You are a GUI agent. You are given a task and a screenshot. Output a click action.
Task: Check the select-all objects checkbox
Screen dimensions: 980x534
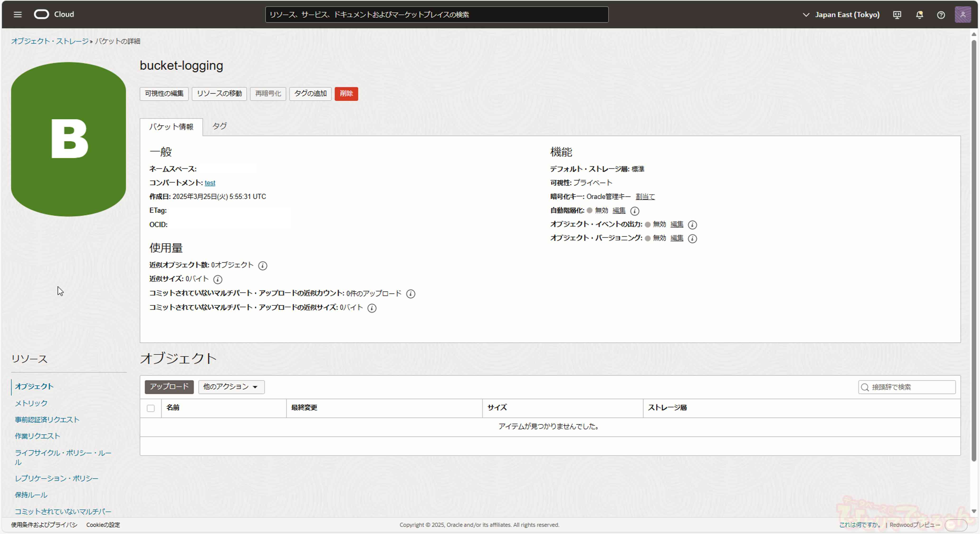tap(151, 408)
